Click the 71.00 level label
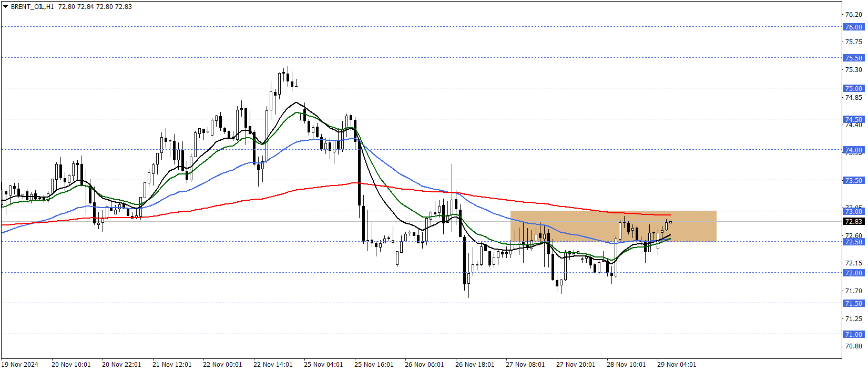868x371 pixels. [x=853, y=334]
